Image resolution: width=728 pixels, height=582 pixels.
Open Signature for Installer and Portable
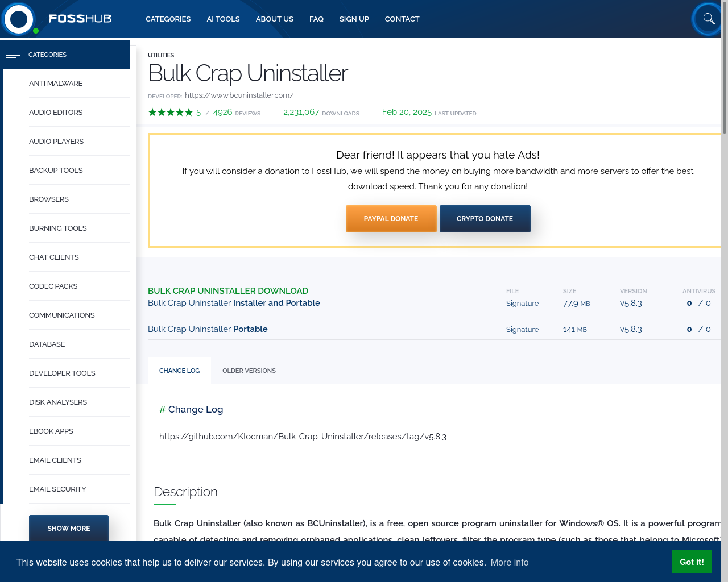coord(522,304)
